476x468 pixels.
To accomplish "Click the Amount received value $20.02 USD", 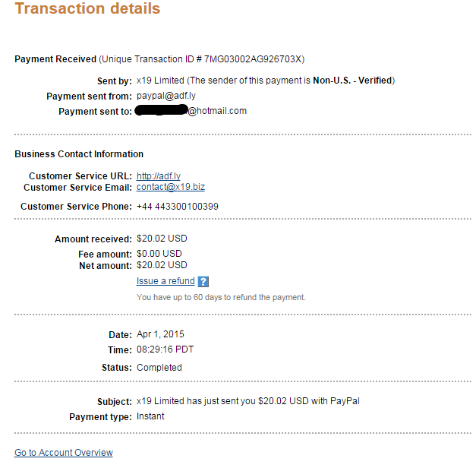I will coord(162,239).
